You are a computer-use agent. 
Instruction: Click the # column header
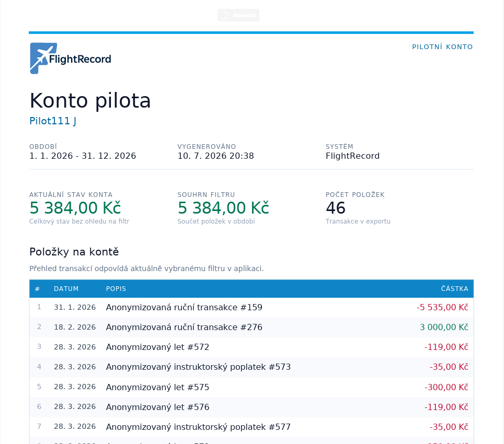point(37,289)
